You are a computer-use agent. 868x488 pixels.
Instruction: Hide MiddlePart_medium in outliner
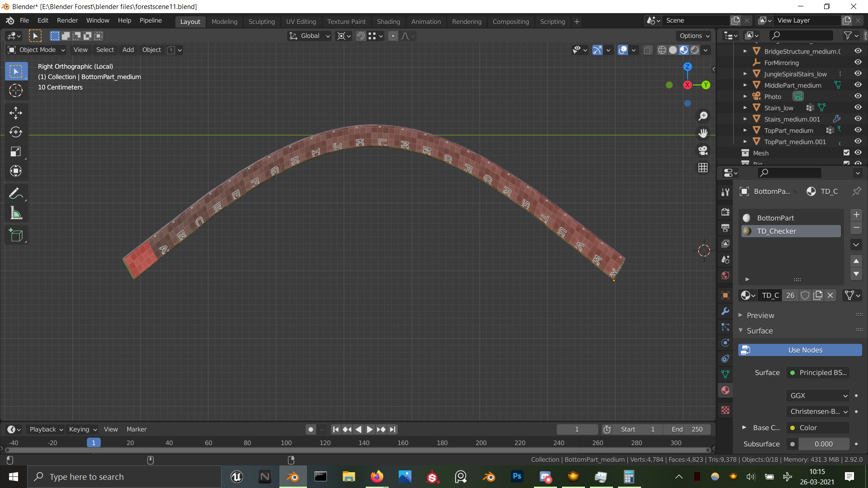(858, 85)
